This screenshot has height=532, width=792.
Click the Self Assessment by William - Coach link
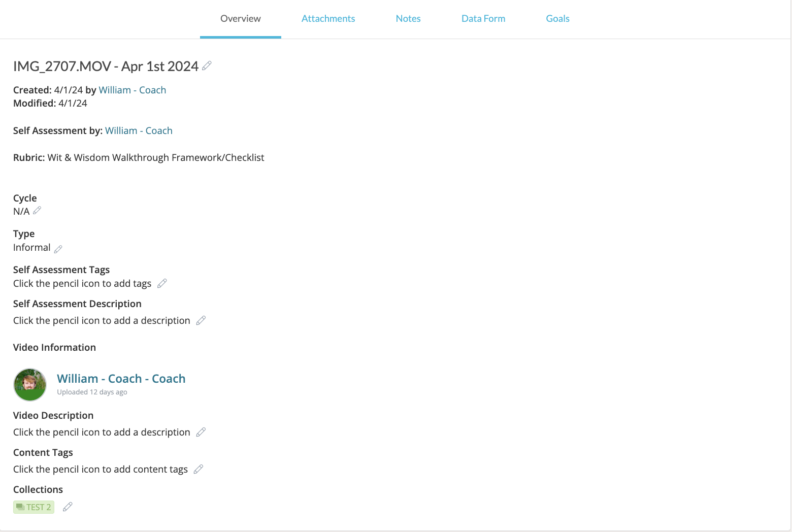[139, 130]
